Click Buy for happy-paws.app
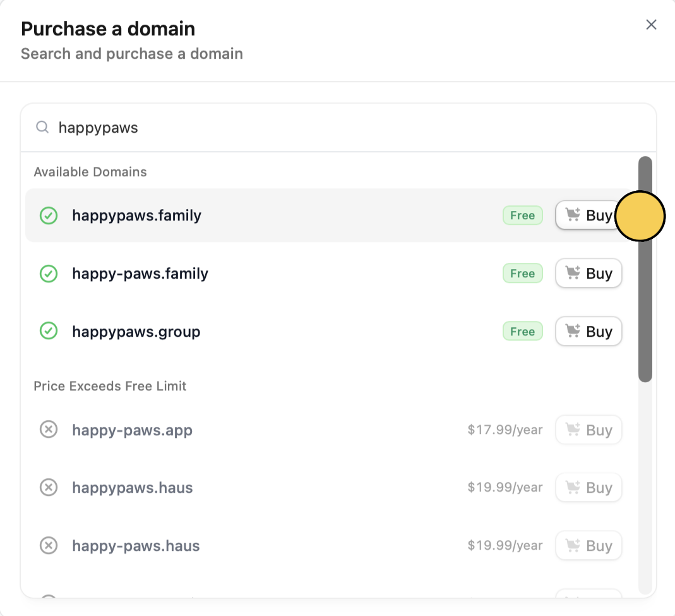This screenshot has height=616, width=675. (x=588, y=430)
